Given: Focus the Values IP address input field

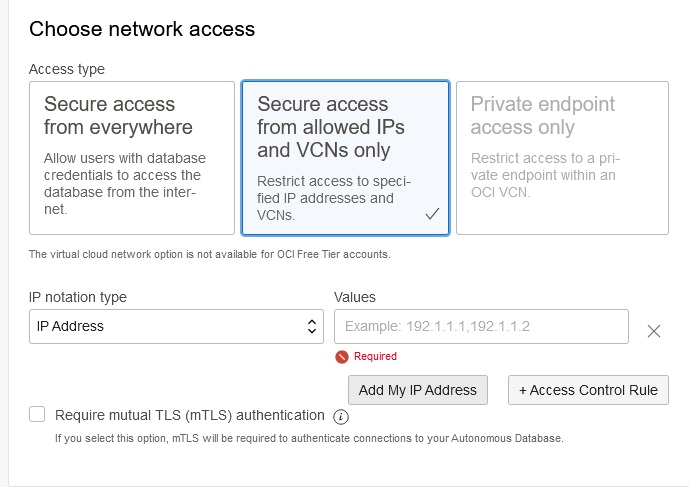Looking at the screenshot, I should tap(481, 326).
